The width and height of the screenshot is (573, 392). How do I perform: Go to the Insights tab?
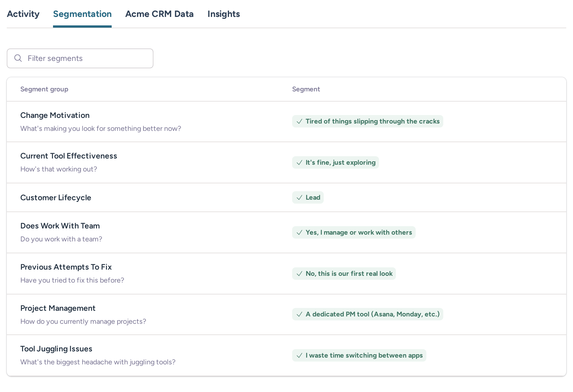[x=224, y=14]
